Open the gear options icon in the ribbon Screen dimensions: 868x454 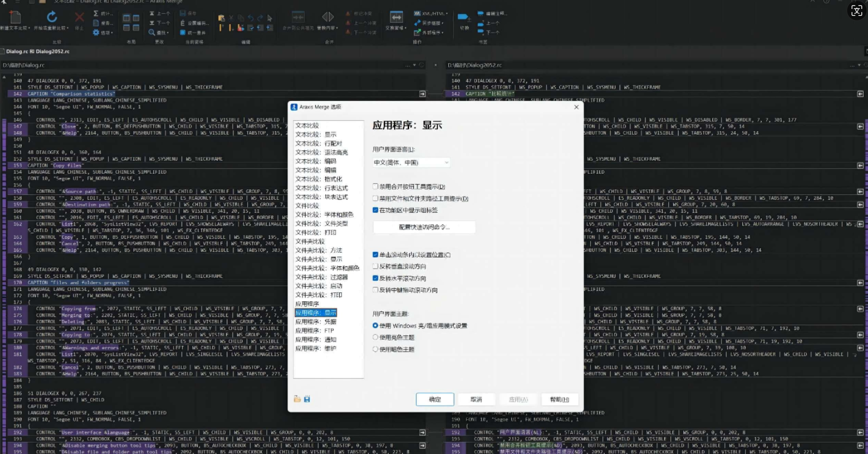pyautogui.click(x=96, y=32)
